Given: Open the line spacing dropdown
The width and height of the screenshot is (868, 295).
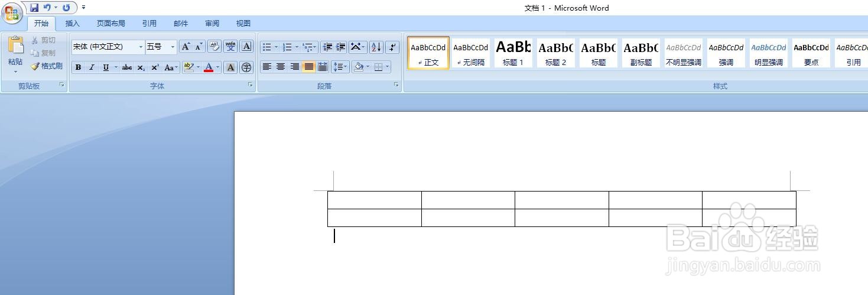Looking at the screenshot, I should pos(340,67).
